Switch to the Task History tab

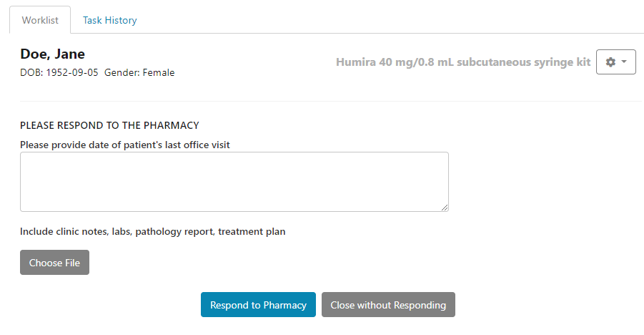pyautogui.click(x=109, y=20)
